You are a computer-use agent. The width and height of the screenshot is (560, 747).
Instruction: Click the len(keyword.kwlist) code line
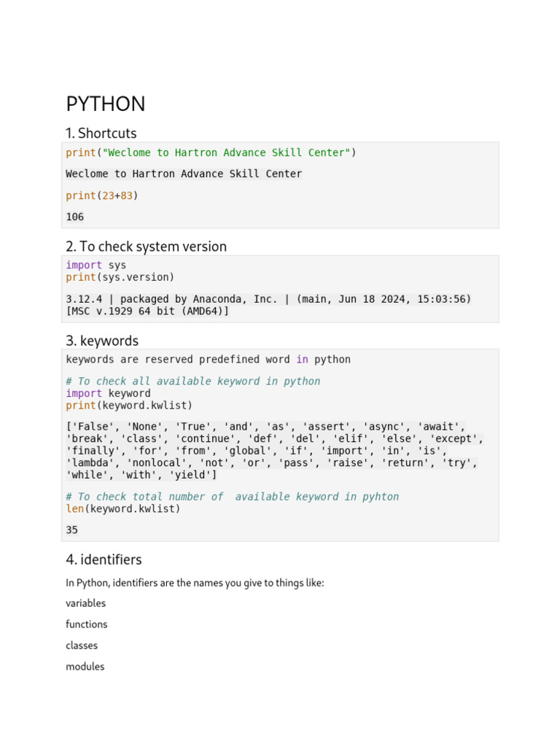point(122,508)
